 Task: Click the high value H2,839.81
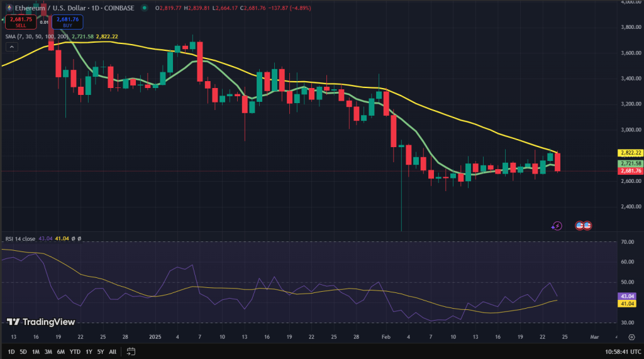(x=197, y=8)
